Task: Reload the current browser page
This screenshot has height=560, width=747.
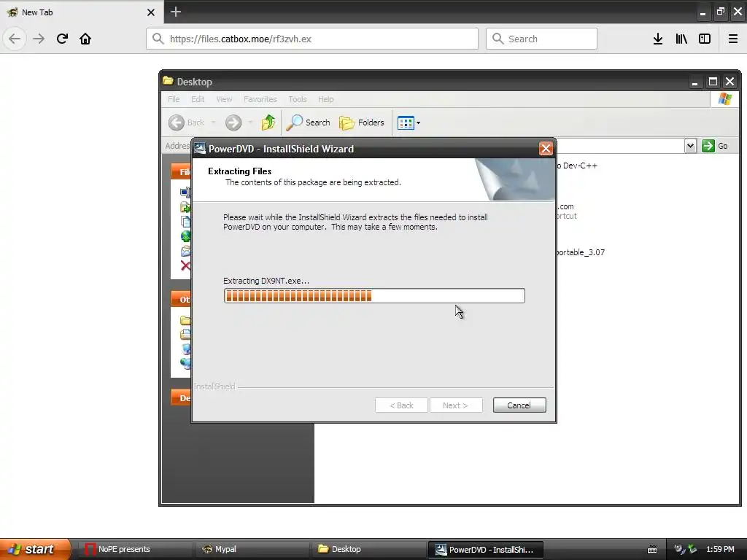Action: coord(62,39)
